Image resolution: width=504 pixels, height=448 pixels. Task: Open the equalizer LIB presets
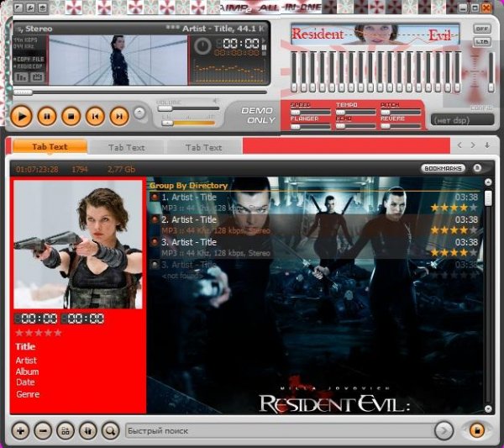(481, 41)
